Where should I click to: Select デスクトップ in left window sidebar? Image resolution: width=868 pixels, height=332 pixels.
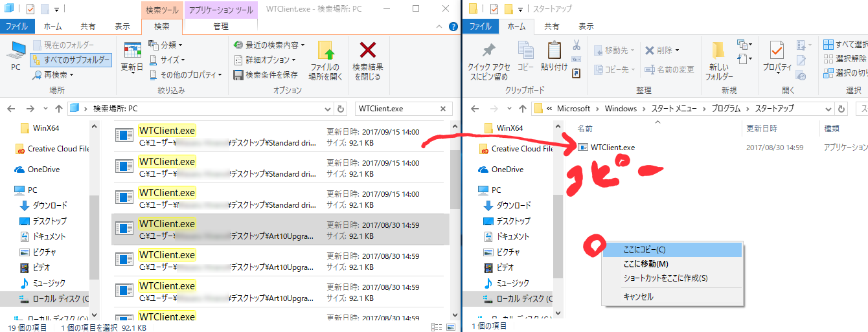pos(49,221)
